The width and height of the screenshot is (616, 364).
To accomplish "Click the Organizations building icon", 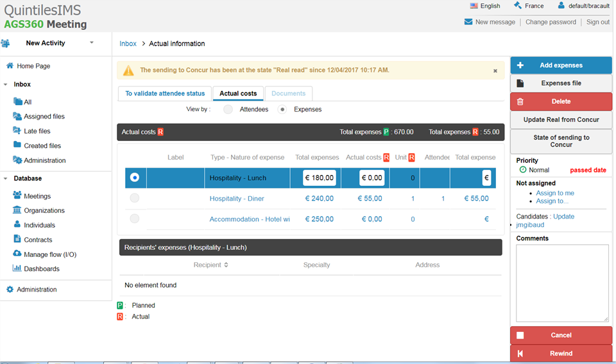I will click(x=17, y=210).
